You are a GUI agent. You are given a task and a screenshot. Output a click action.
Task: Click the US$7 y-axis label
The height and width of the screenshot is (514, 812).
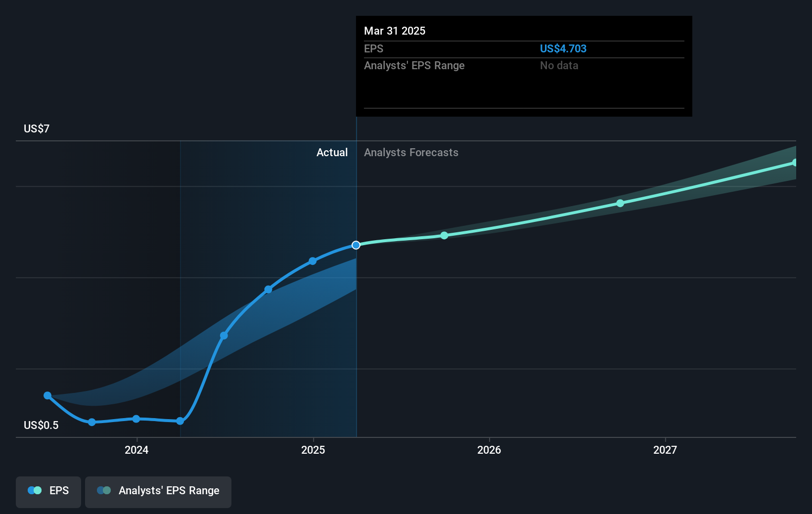37,128
